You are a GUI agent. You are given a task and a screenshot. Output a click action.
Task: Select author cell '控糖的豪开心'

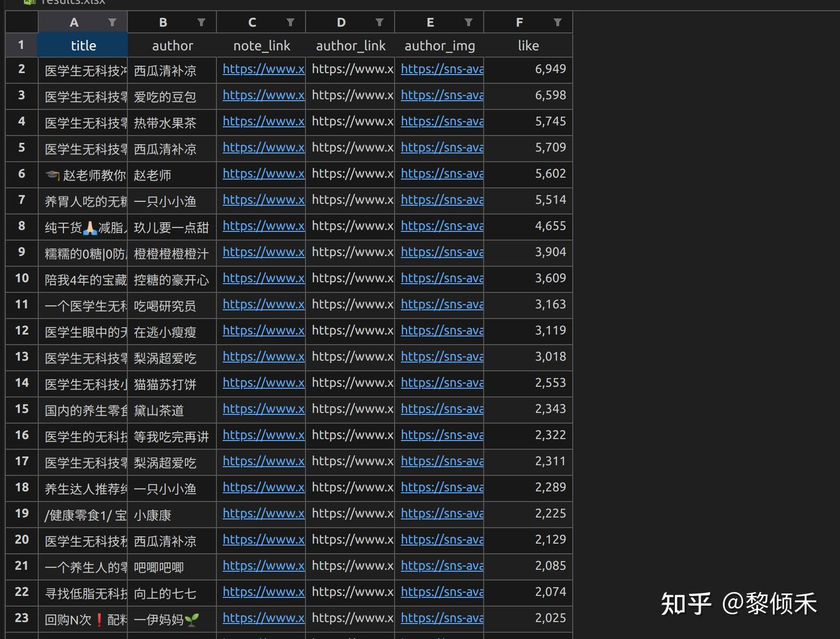coord(172,279)
